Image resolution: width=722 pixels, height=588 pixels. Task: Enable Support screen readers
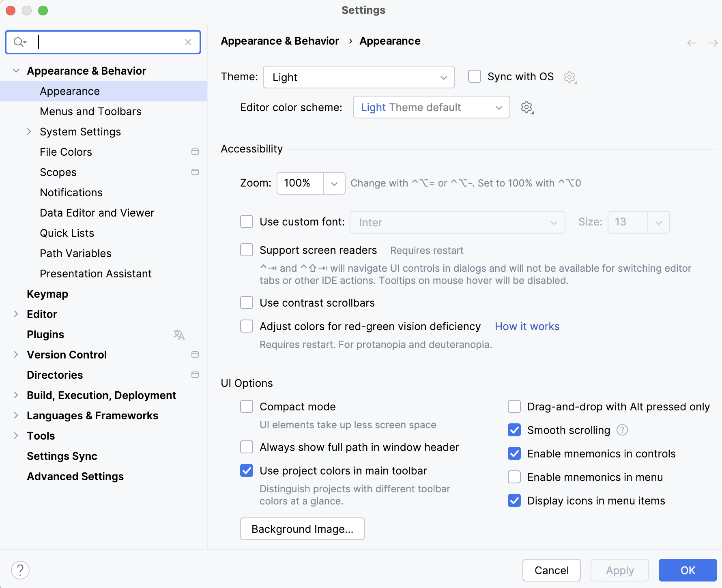pos(247,250)
